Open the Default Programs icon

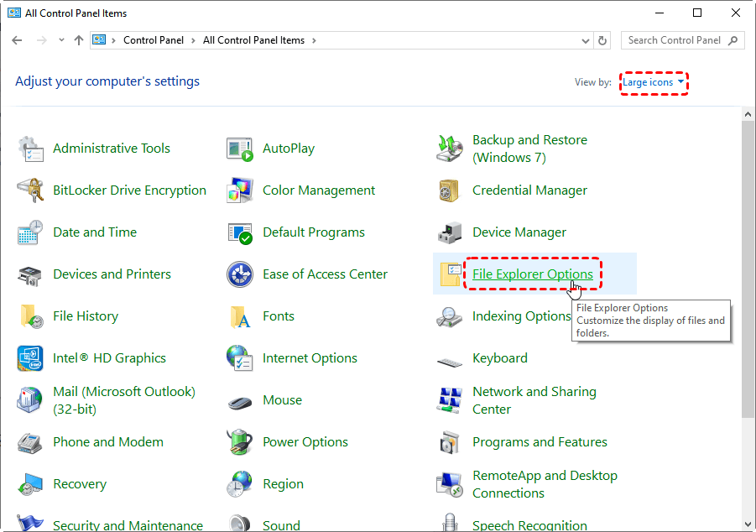(x=240, y=232)
